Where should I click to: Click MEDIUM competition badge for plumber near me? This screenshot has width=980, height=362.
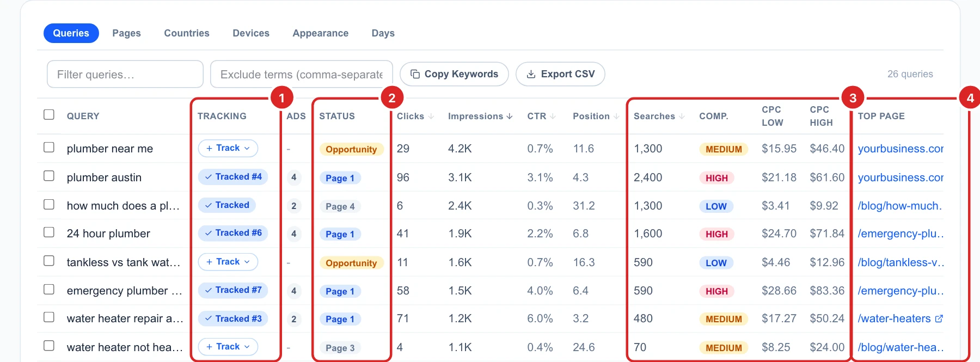[724, 149]
